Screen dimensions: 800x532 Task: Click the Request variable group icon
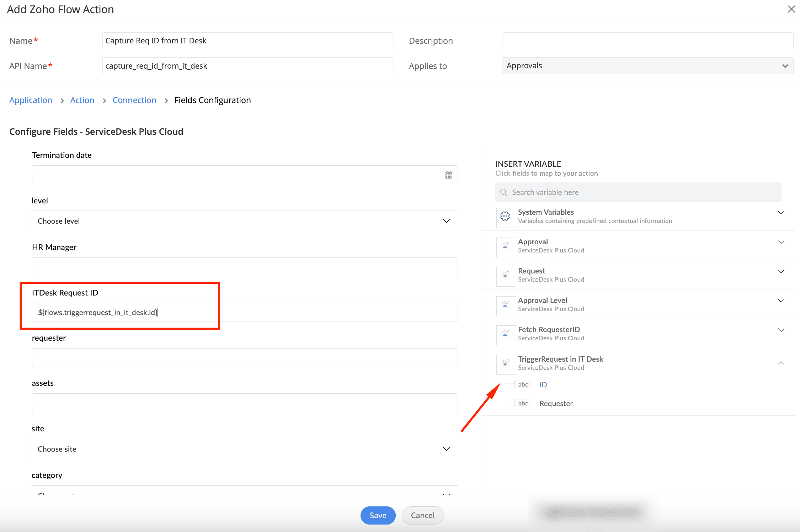pos(505,275)
